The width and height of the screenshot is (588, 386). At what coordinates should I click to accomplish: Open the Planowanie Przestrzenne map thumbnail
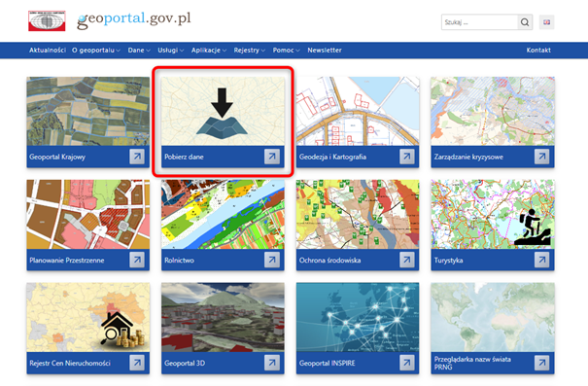pos(88,214)
